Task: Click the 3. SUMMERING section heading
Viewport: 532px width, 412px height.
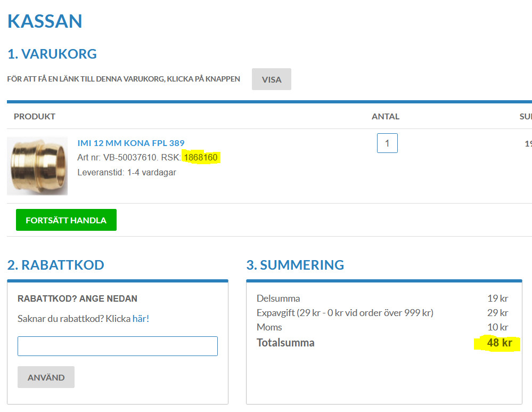Action: 295,265
